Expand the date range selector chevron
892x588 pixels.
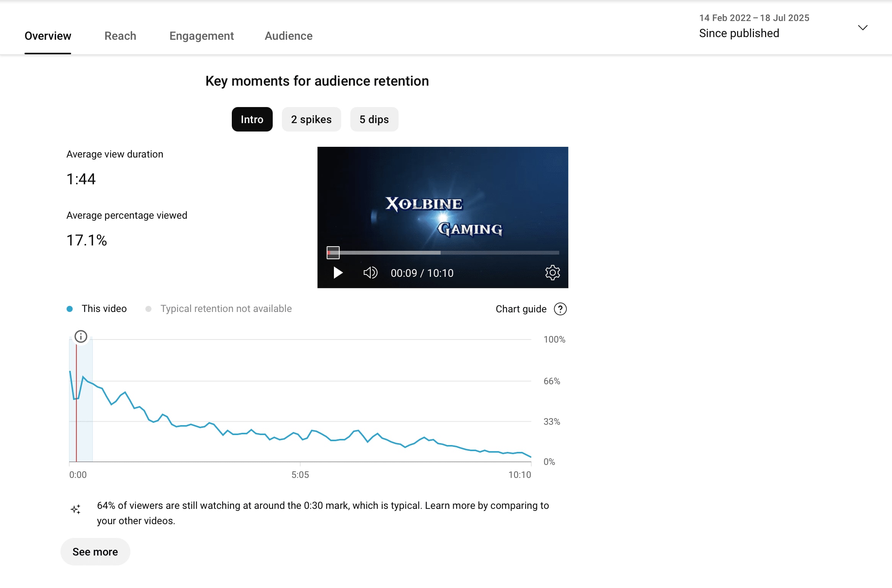click(863, 28)
